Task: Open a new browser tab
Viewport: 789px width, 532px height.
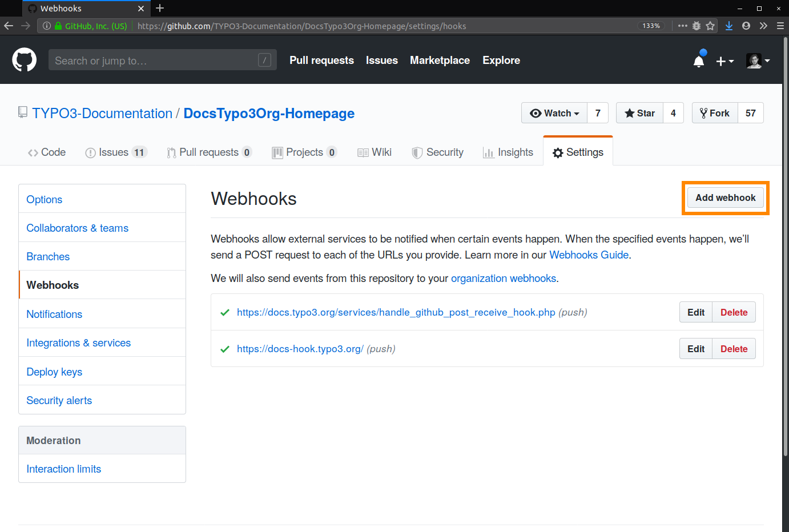Action: click(160, 8)
